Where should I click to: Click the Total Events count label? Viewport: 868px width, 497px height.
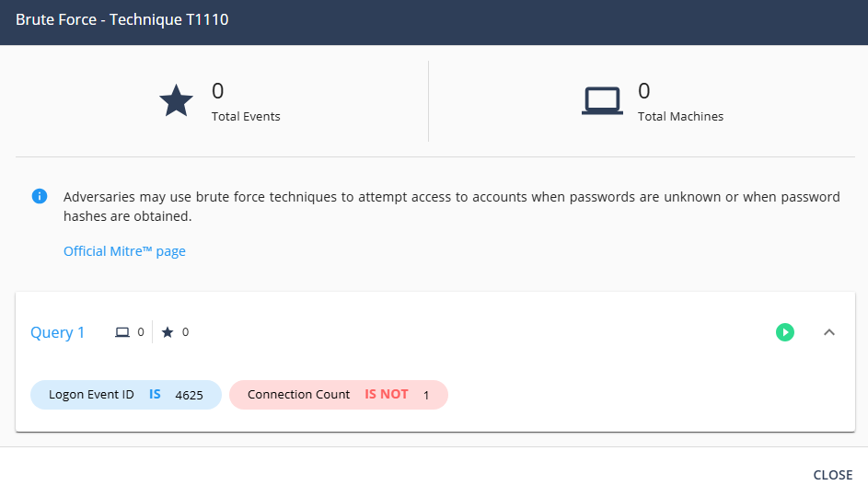(246, 117)
